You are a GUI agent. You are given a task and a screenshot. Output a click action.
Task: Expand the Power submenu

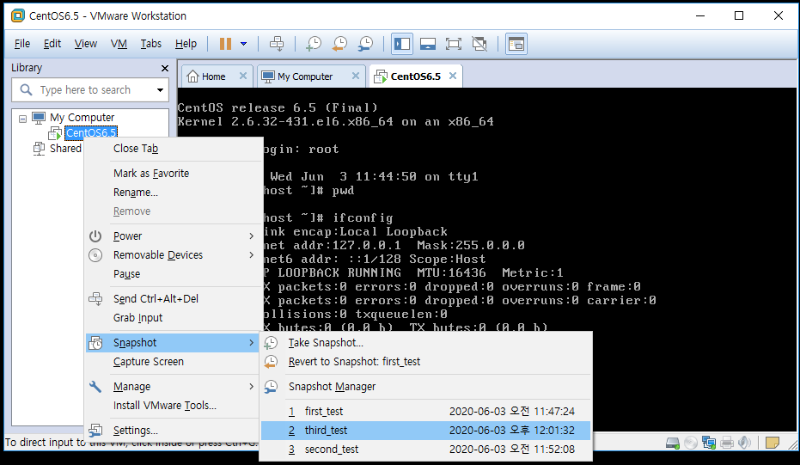tap(173, 236)
